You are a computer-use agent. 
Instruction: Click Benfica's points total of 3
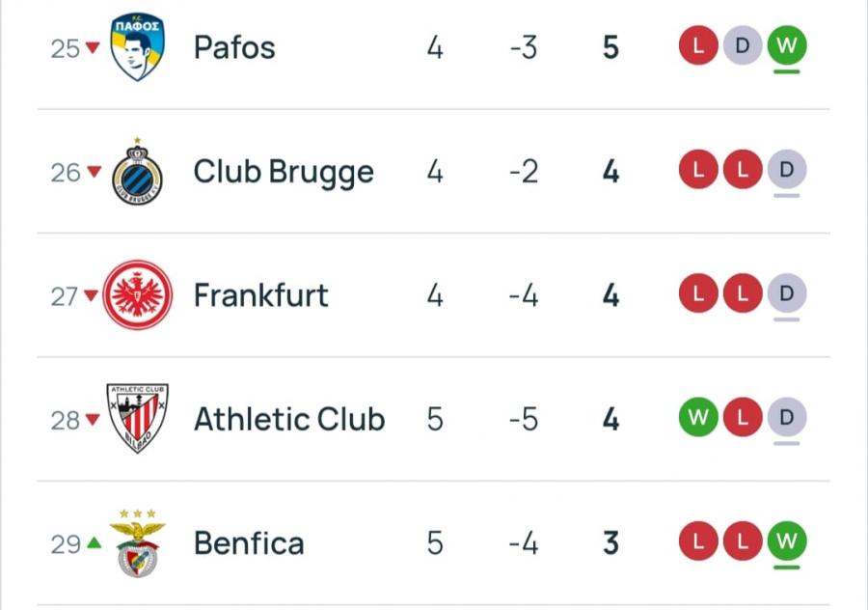pyautogui.click(x=610, y=543)
